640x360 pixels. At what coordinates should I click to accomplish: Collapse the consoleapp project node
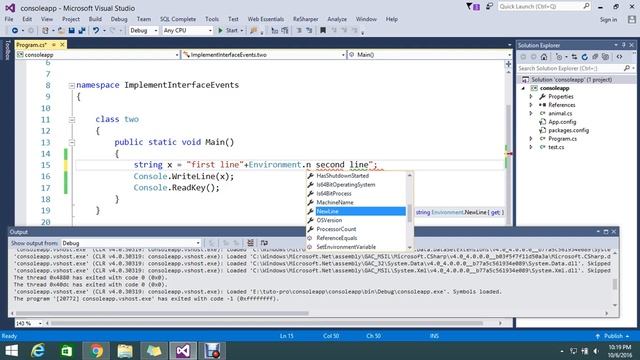coord(523,88)
